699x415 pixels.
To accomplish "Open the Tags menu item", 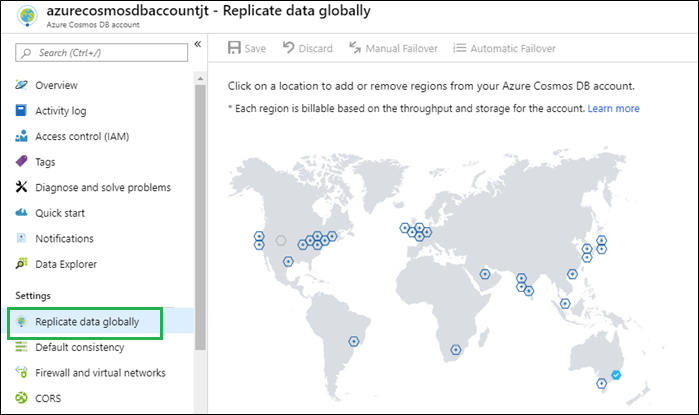I will [x=45, y=162].
